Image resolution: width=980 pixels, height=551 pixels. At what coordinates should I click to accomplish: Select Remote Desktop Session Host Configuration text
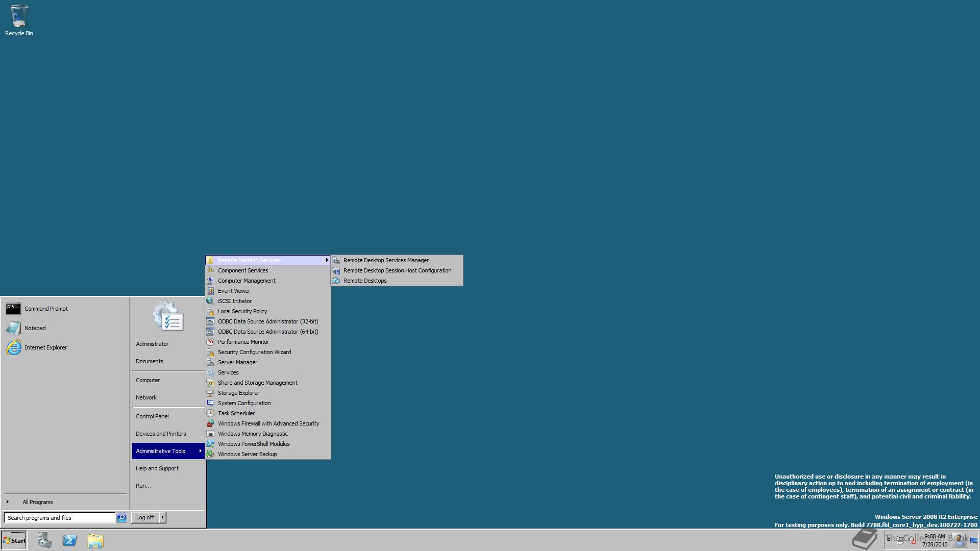(397, 270)
